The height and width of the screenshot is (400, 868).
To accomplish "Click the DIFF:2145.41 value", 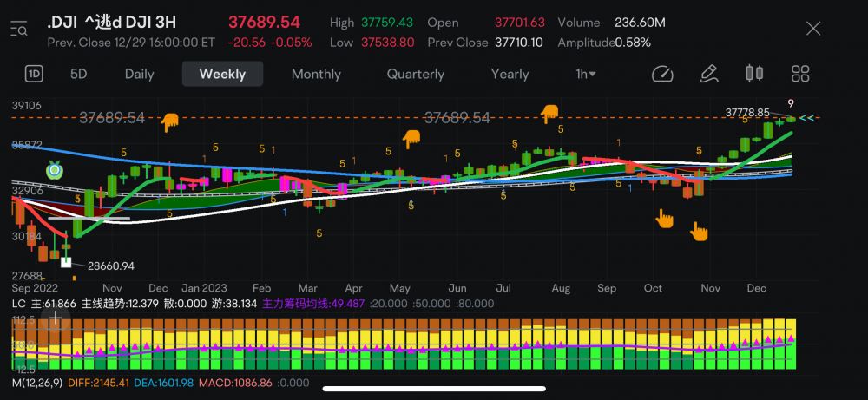I will [x=99, y=383].
